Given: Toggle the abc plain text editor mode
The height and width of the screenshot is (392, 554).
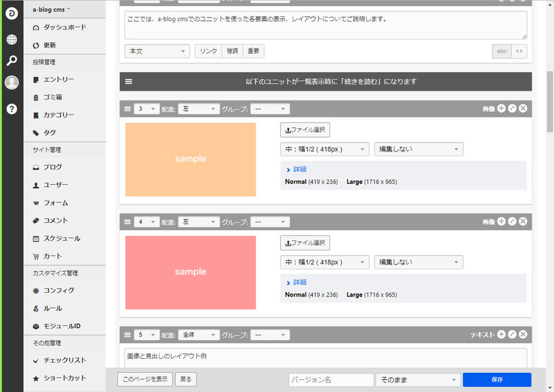Looking at the screenshot, I should tap(501, 51).
